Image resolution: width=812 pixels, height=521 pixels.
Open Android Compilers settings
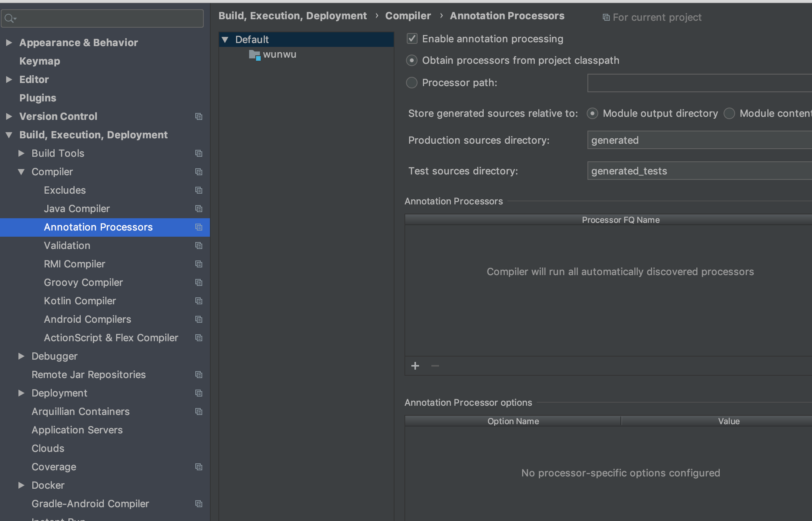point(87,319)
